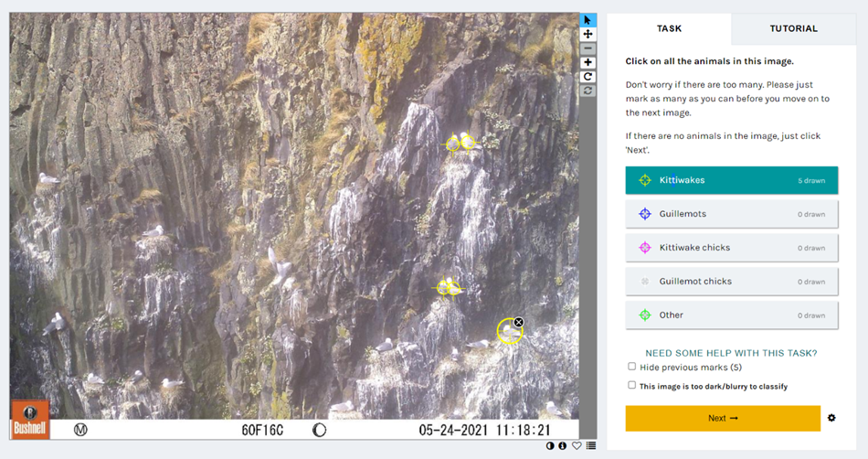This screenshot has height=459, width=868.
Task: Select the Other marking tool
Action: pyautogui.click(x=731, y=315)
